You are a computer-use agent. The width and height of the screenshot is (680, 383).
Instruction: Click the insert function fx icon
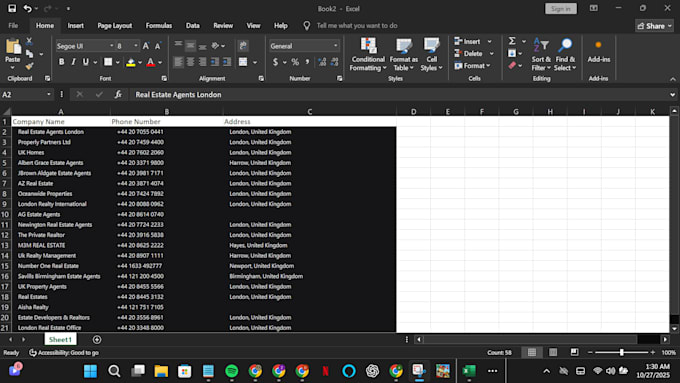[x=118, y=95]
